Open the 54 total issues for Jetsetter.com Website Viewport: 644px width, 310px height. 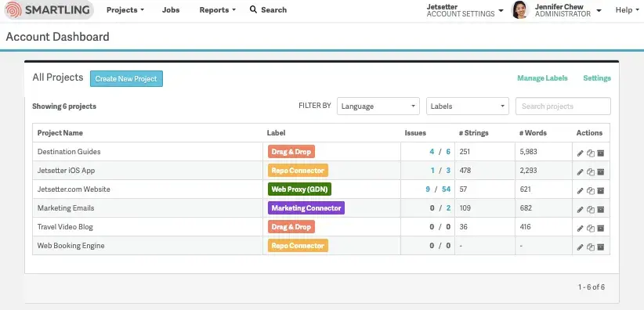coord(446,189)
